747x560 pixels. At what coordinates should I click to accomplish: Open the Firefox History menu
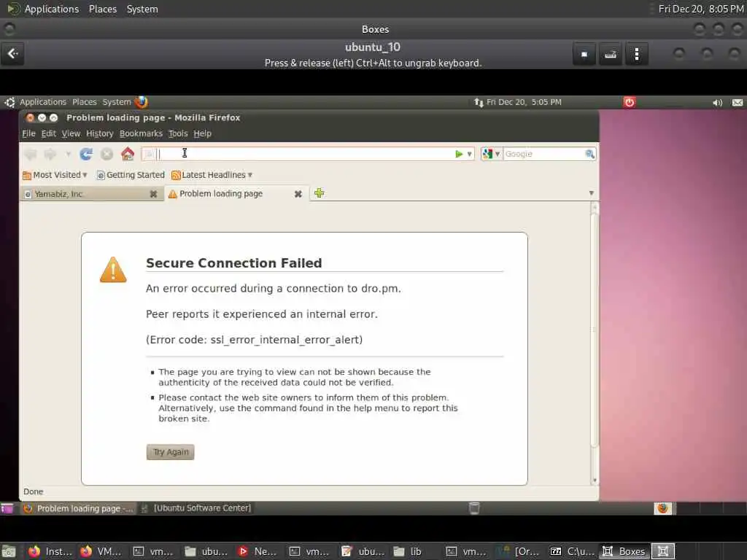[x=99, y=133]
